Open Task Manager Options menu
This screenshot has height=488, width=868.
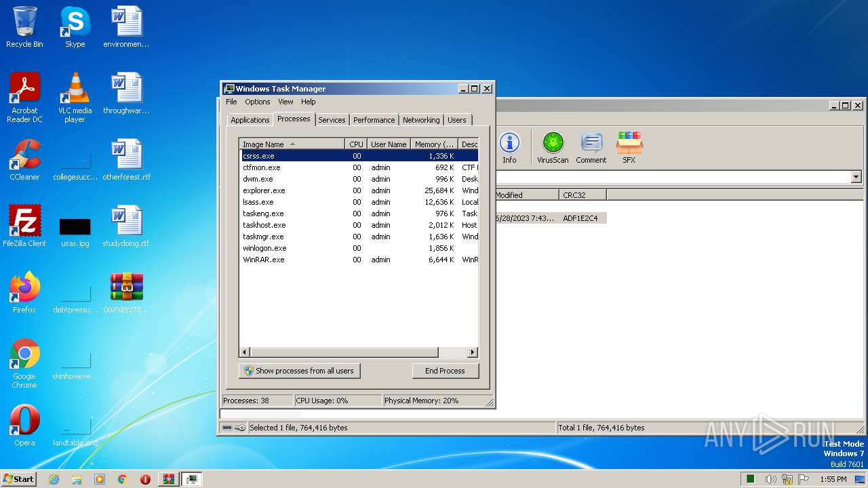(257, 102)
